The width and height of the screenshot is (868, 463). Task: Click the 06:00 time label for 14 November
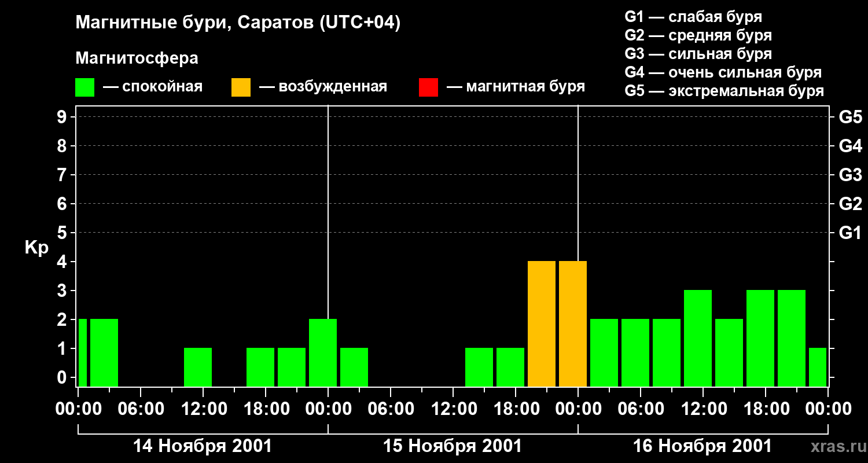(x=141, y=409)
